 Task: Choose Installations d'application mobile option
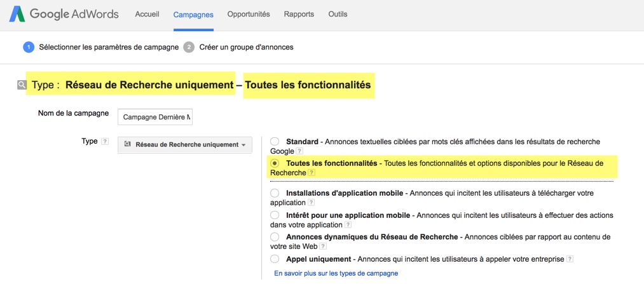275,193
